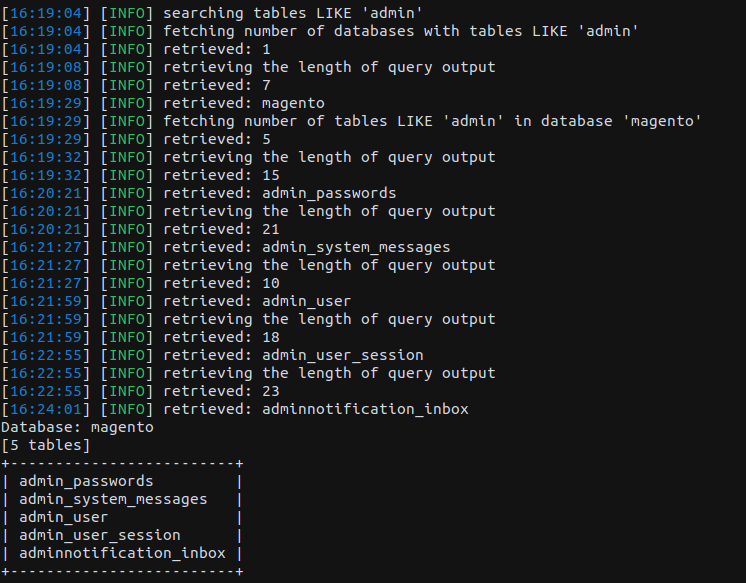The image size is (746, 583).
Task: Click the "fetching number of databases" log message
Action: point(401,31)
